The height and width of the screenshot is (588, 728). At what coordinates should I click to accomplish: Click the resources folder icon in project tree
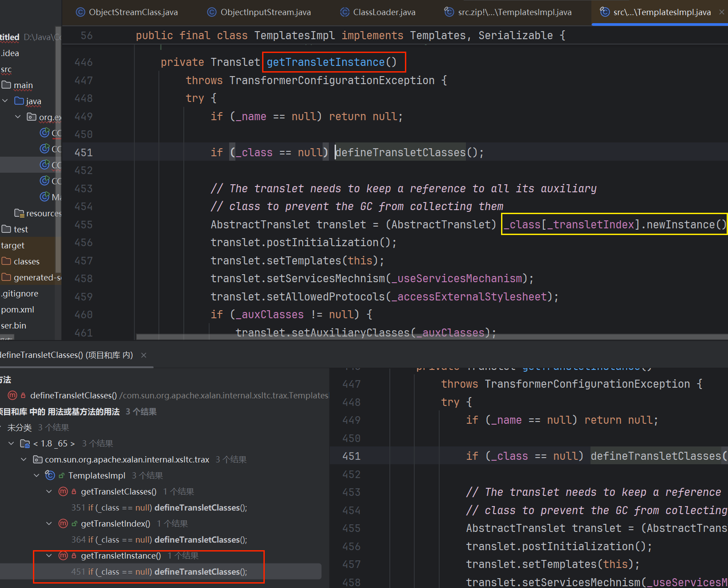pos(19,213)
